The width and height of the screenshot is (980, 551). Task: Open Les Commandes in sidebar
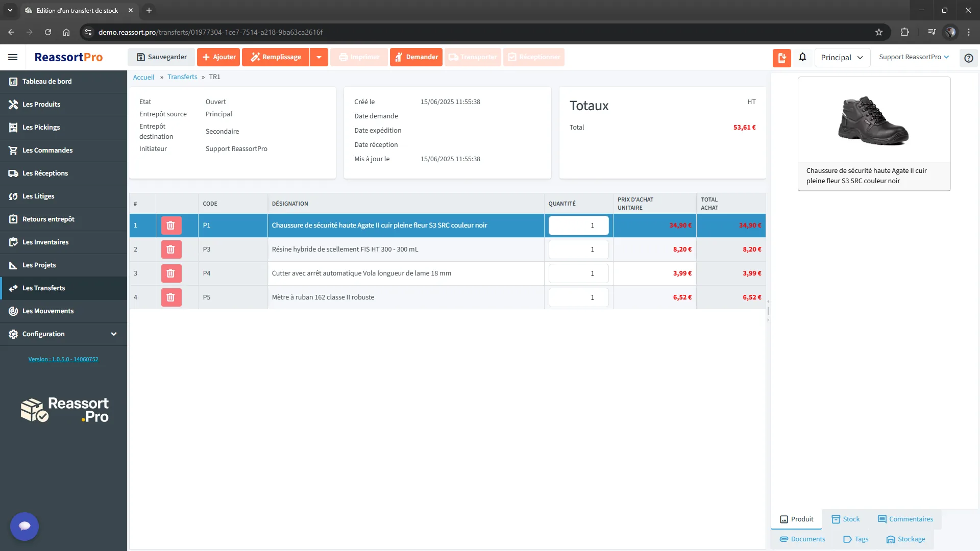[64, 151]
